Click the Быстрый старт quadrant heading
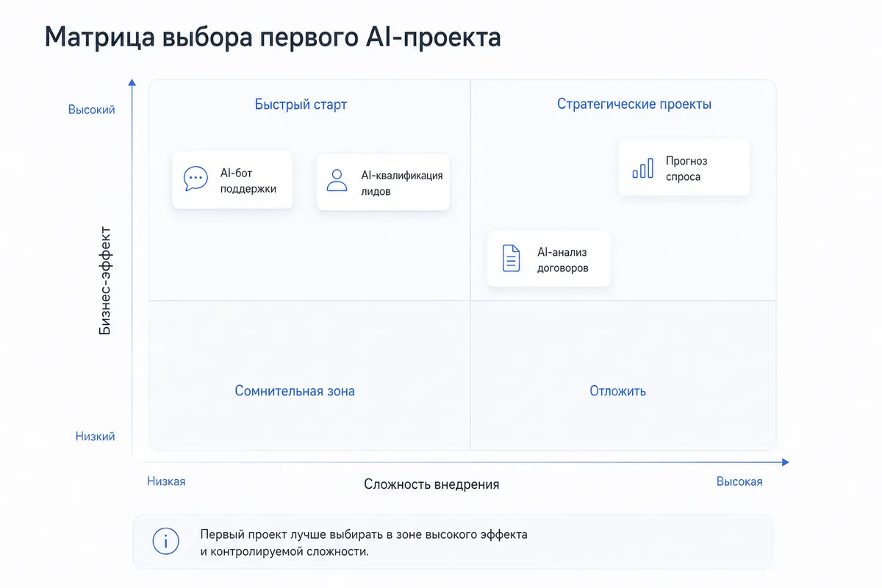 301,104
